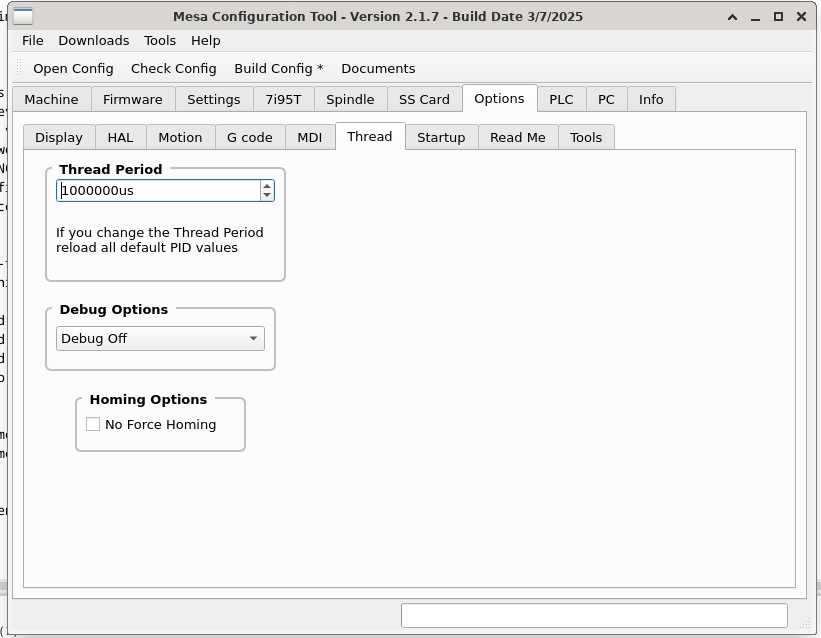
Task: Expand the Debug Off dropdown
Action: [160, 338]
